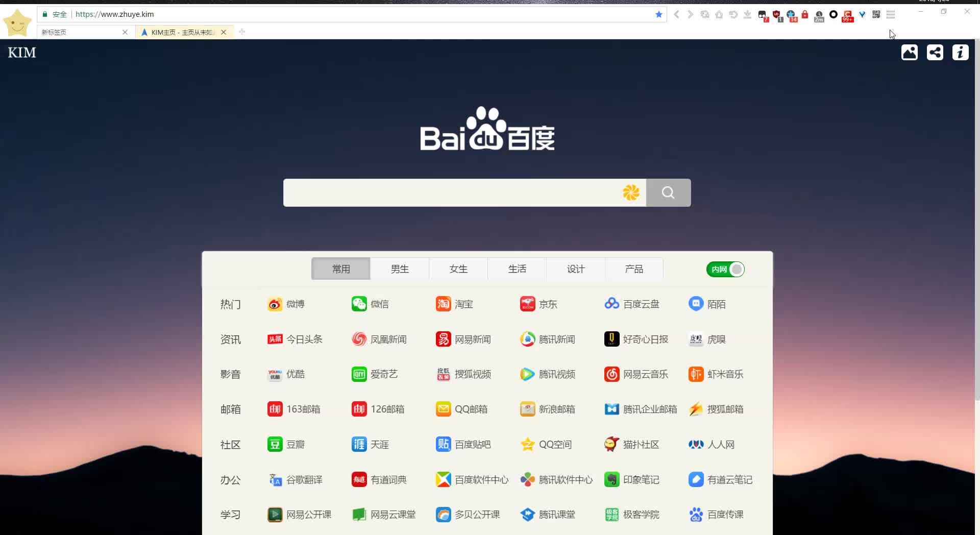Viewport: 980px width, 535px height.
Task: Click the QR code toolbar icon
Action: pyautogui.click(x=876, y=15)
